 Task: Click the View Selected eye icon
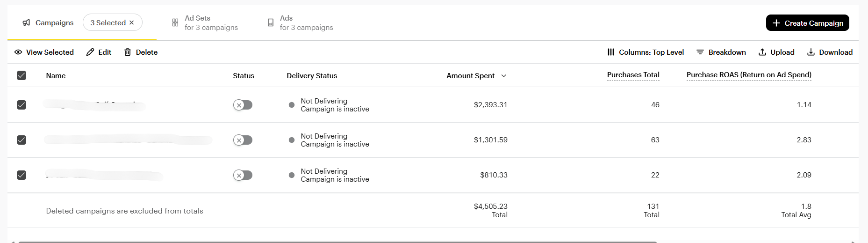point(18,52)
